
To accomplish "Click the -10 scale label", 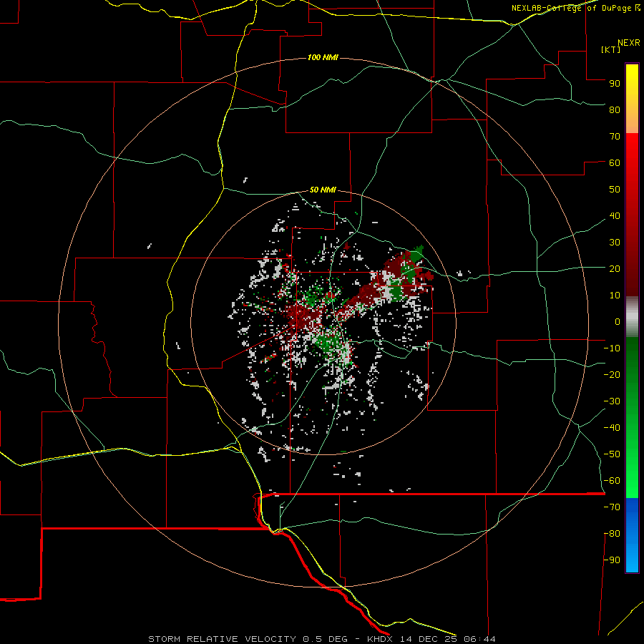I will point(612,348).
